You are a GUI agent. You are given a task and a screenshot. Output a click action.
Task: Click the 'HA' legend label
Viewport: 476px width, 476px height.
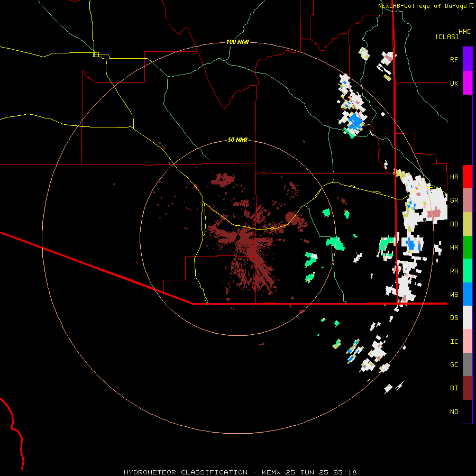pyautogui.click(x=454, y=177)
